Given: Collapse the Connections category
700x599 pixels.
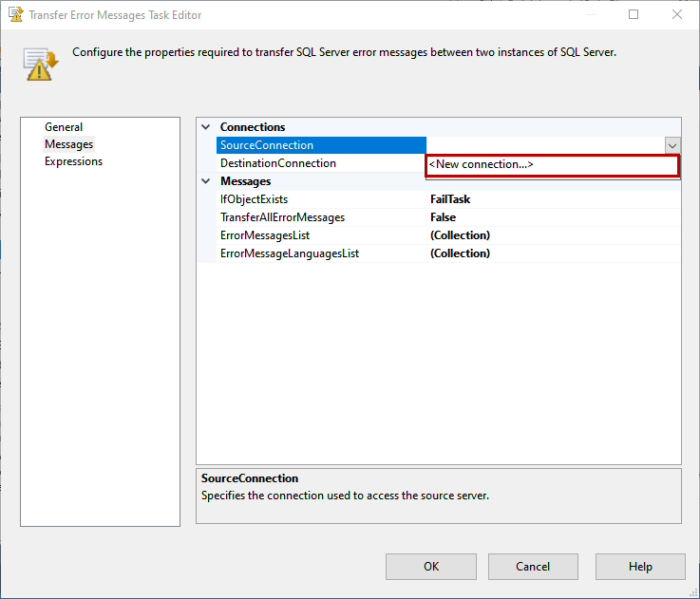Looking at the screenshot, I should (206, 127).
